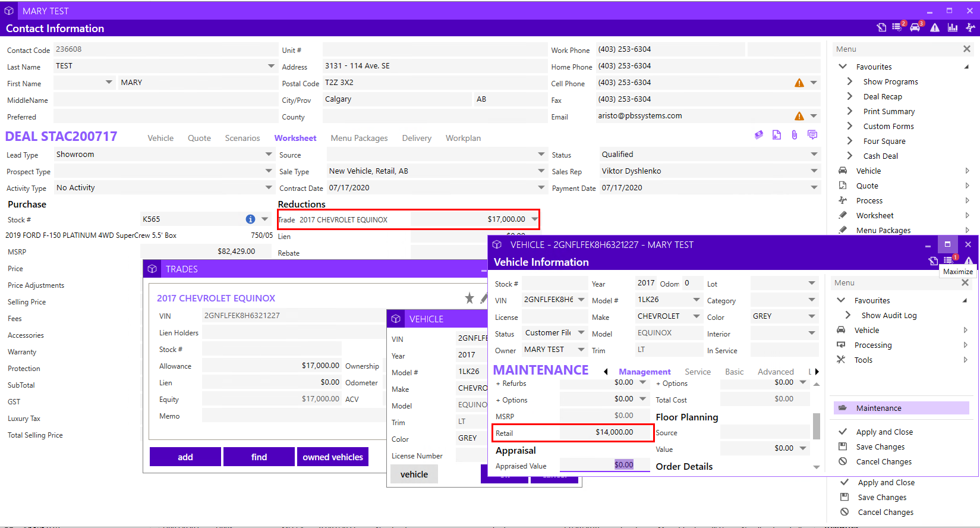
Task: Switch to the Scenarios tab
Action: (242, 138)
